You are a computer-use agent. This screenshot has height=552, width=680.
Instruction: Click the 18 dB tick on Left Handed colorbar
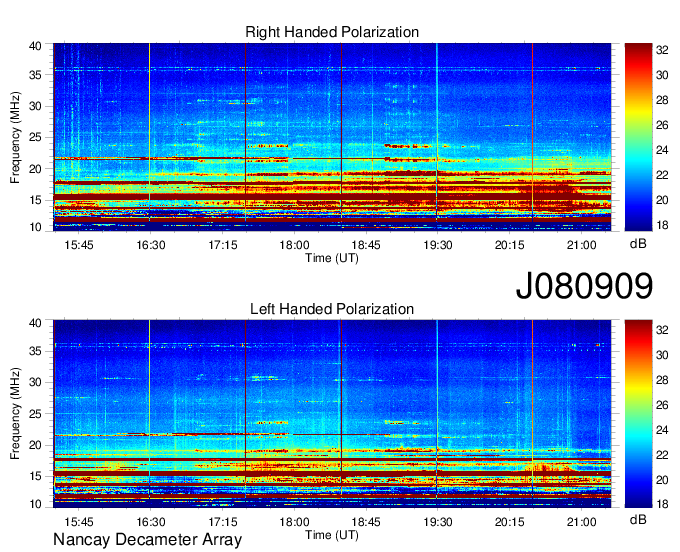(662, 504)
